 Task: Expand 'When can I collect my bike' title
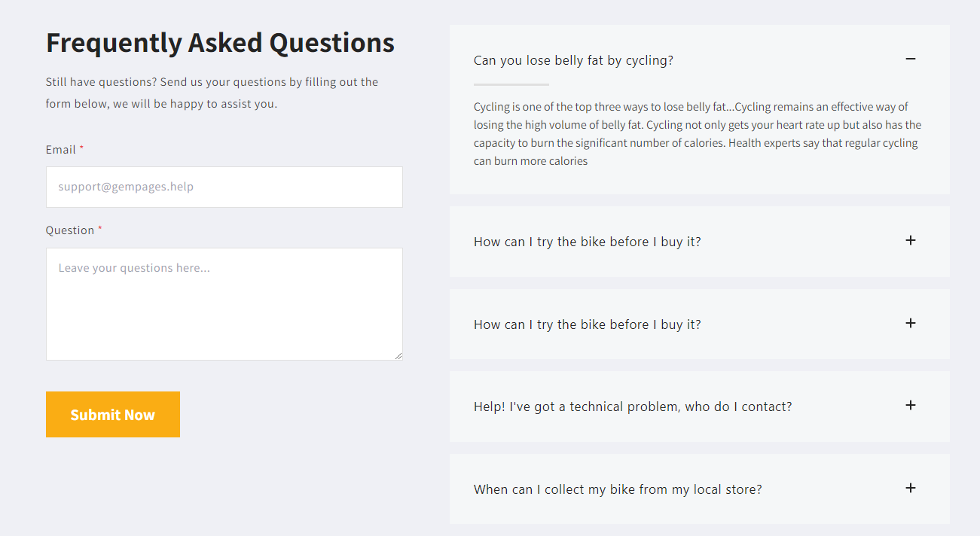(617, 489)
